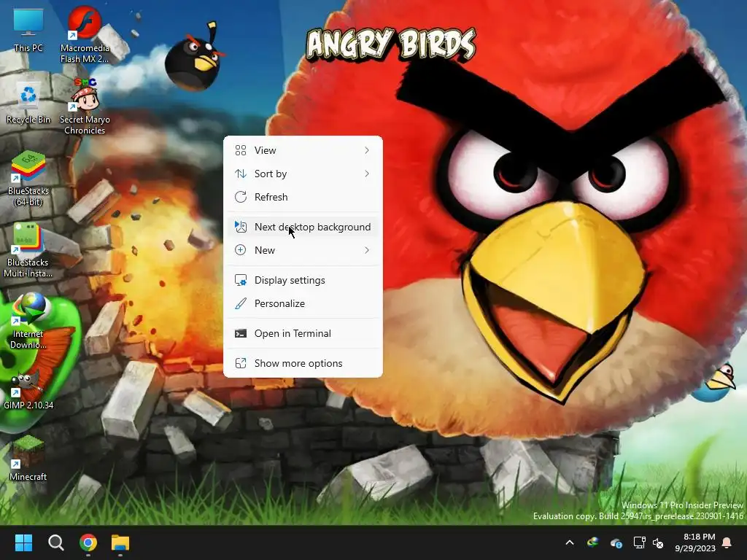Expand the View submenu chevron

click(x=366, y=150)
